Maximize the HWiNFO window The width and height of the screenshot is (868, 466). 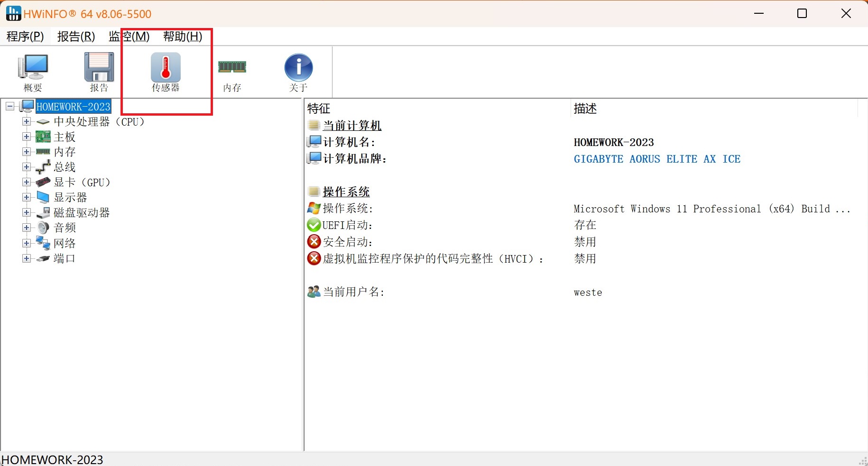click(802, 13)
